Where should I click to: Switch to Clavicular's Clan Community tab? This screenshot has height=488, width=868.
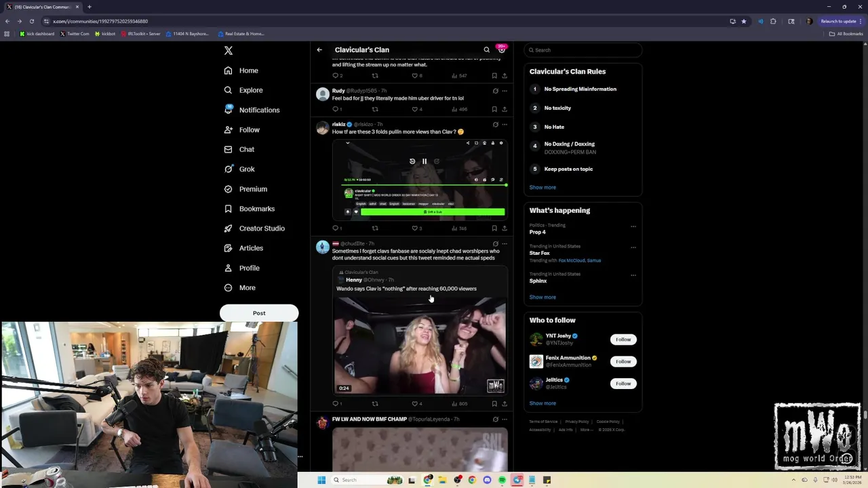coord(42,7)
